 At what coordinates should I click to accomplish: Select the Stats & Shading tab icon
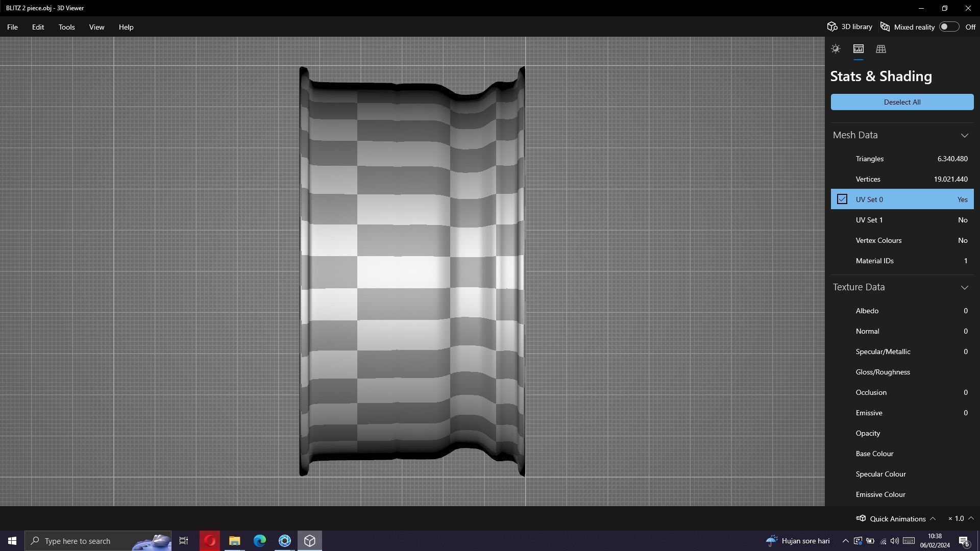(x=858, y=49)
